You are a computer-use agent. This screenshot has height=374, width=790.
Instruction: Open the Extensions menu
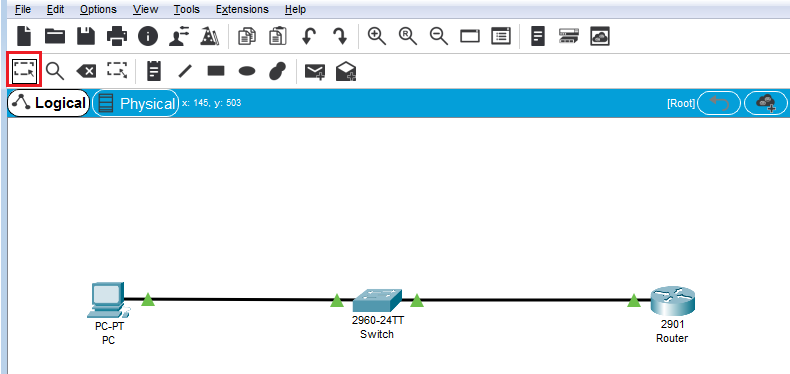pyautogui.click(x=242, y=9)
